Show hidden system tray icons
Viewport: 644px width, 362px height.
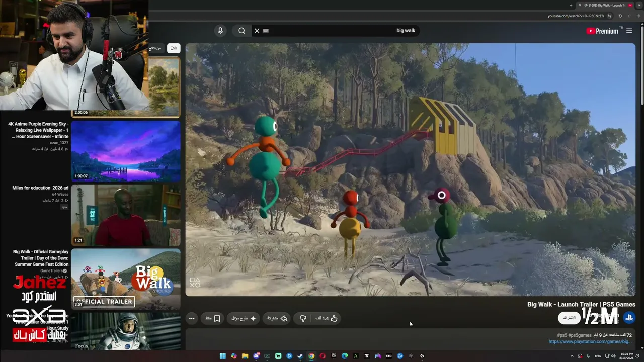(572, 356)
